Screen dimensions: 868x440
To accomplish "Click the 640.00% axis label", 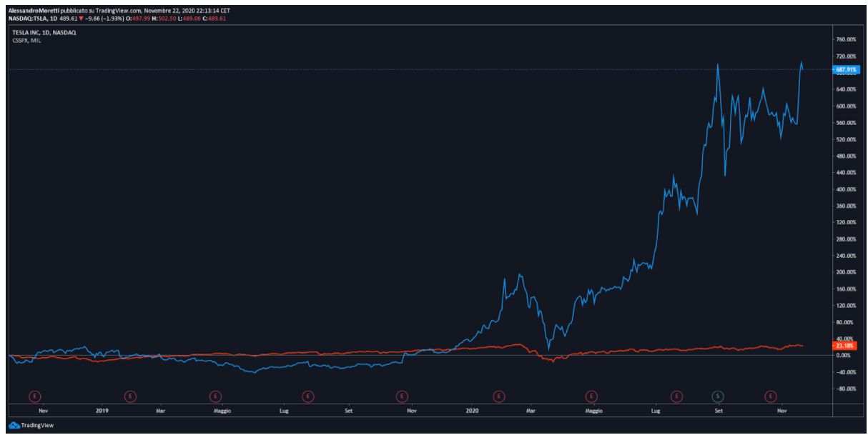I will click(847, 89).
